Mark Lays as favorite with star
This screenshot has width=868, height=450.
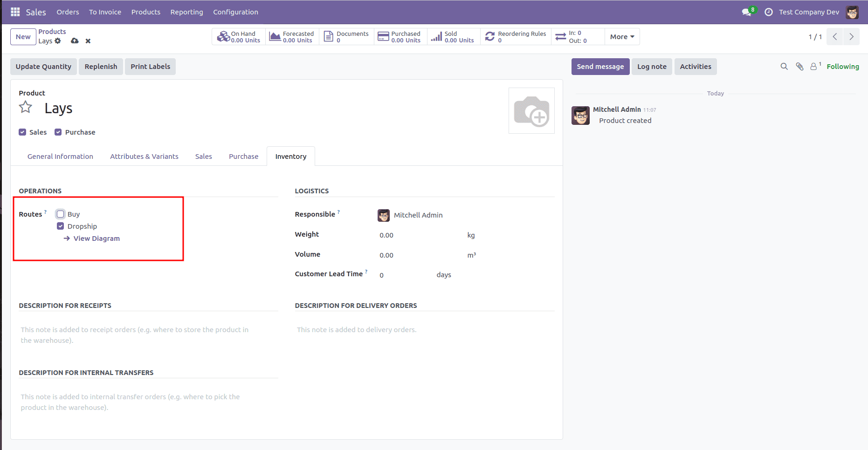[26, 108]
